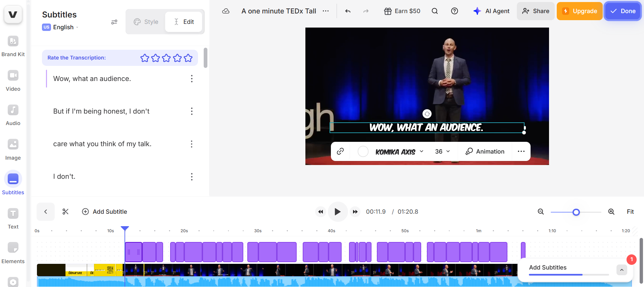The height and width of the screenshot is (287, 644).
Task: Expand the Add Subtitles progress card
Action: [x=622, y=270]
